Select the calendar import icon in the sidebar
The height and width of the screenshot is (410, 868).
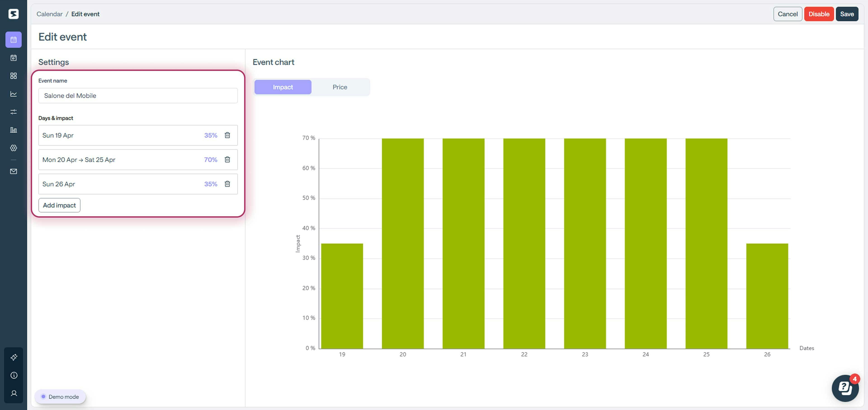tap(14, 58)
